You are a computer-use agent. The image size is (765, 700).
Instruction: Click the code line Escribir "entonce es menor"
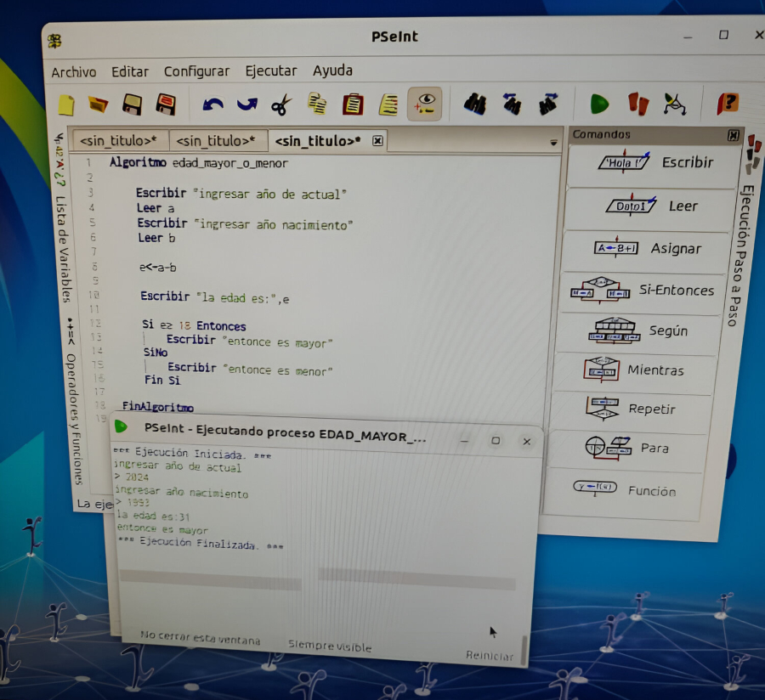250,369
